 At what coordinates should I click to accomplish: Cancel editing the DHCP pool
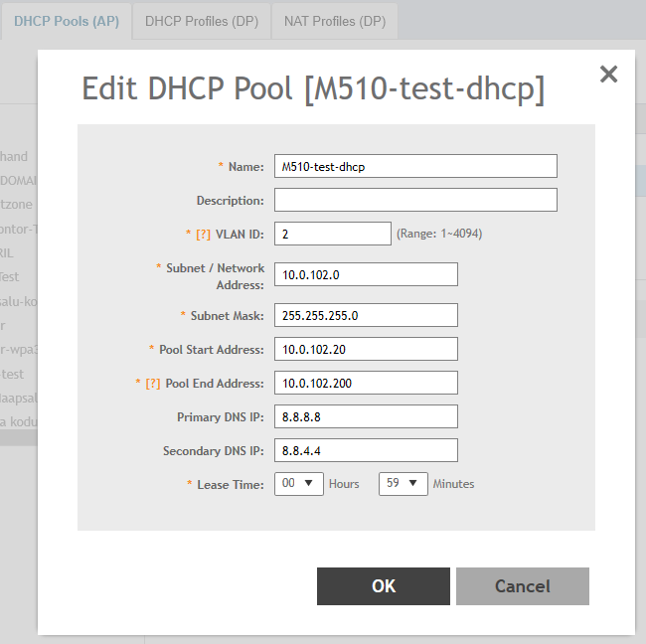click(x=522, y=586)
